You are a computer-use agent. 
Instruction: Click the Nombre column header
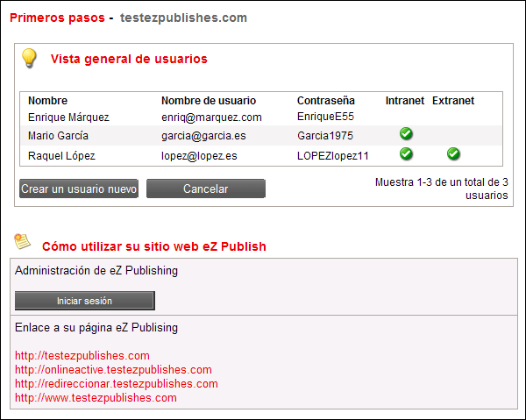pos(47,100)
